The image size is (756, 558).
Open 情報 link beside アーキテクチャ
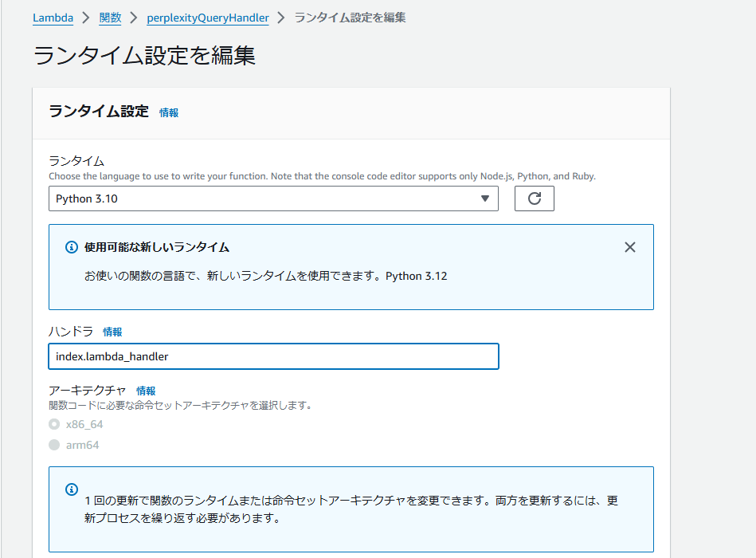[x=146, y=391]
